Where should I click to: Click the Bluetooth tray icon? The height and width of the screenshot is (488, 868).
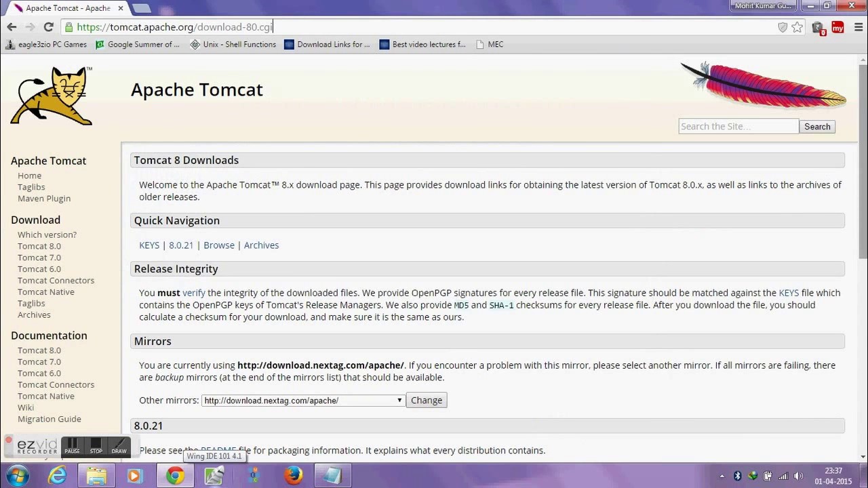coord(737,476)
